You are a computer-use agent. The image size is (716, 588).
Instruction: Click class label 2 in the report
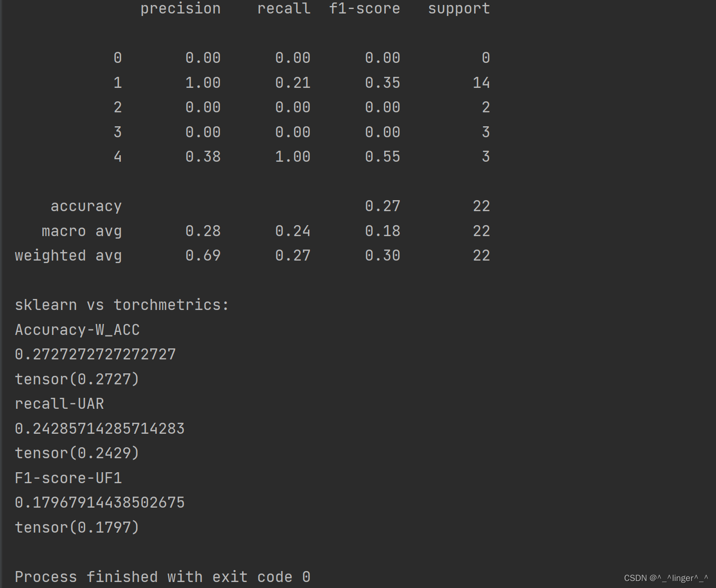[x=118, y=107]
